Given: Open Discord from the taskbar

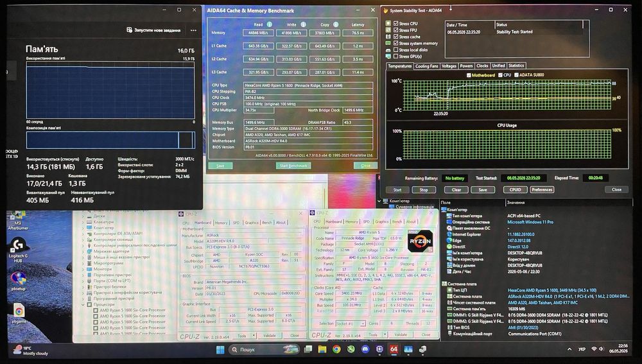Looking at the screenshot, I should (365, 349).
